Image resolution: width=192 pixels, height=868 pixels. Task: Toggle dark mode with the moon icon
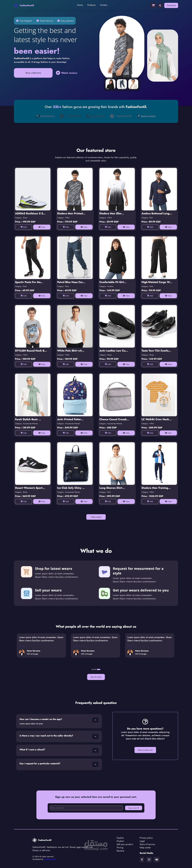(x=160, y=5)
